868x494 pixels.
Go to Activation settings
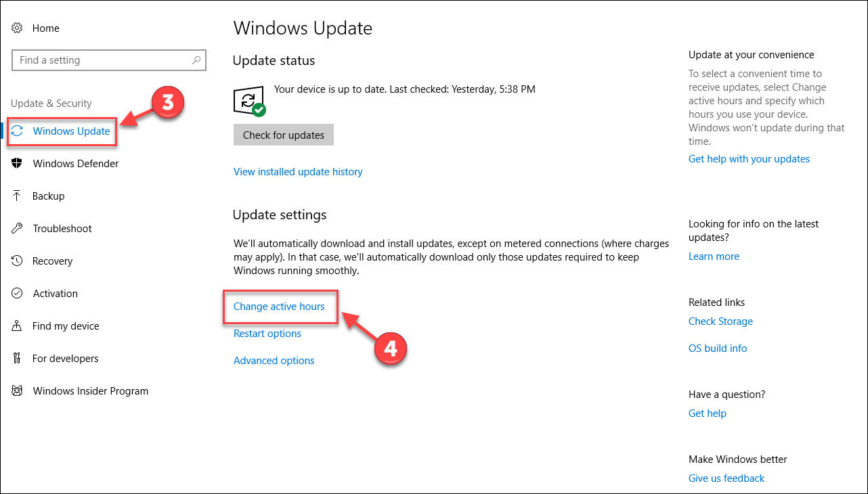pos(56,294)
